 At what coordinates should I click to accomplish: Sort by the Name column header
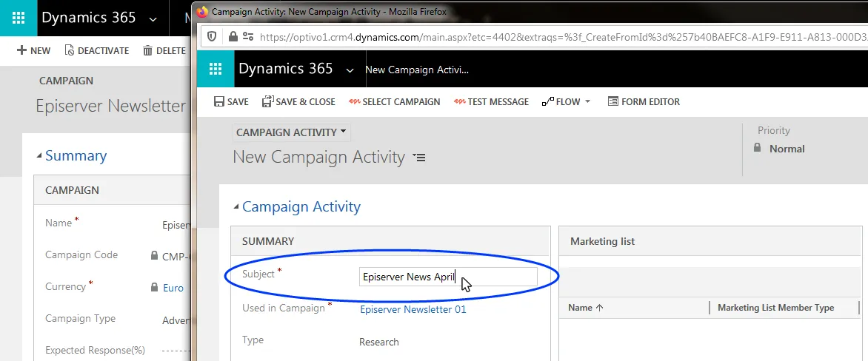click(586, 308)
